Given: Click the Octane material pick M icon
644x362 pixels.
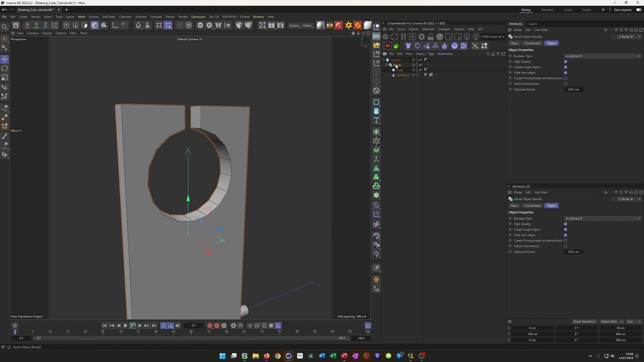Looking at the screenshot, I should (x=476, y=37).
